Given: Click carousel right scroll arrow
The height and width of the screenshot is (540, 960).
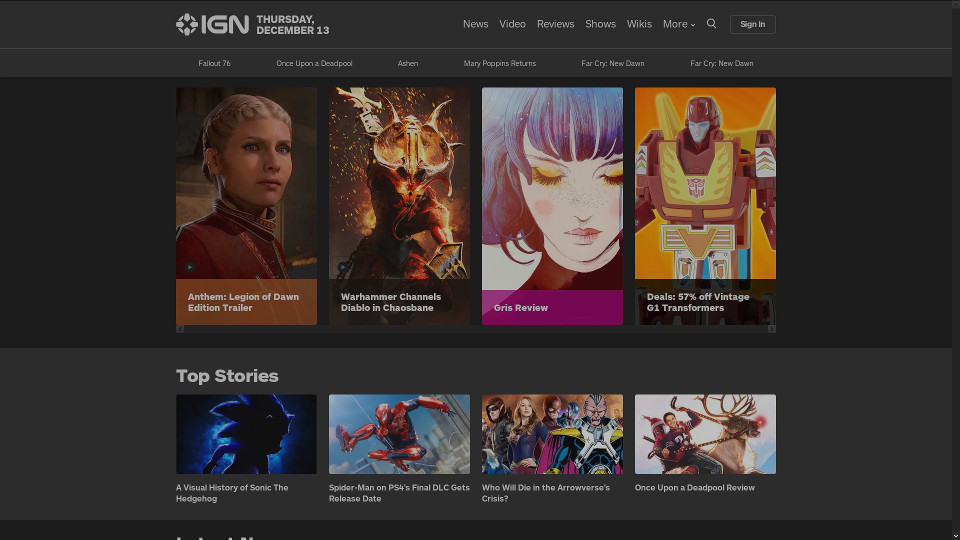Looking at the screenshot, I should tap(772, 329).
